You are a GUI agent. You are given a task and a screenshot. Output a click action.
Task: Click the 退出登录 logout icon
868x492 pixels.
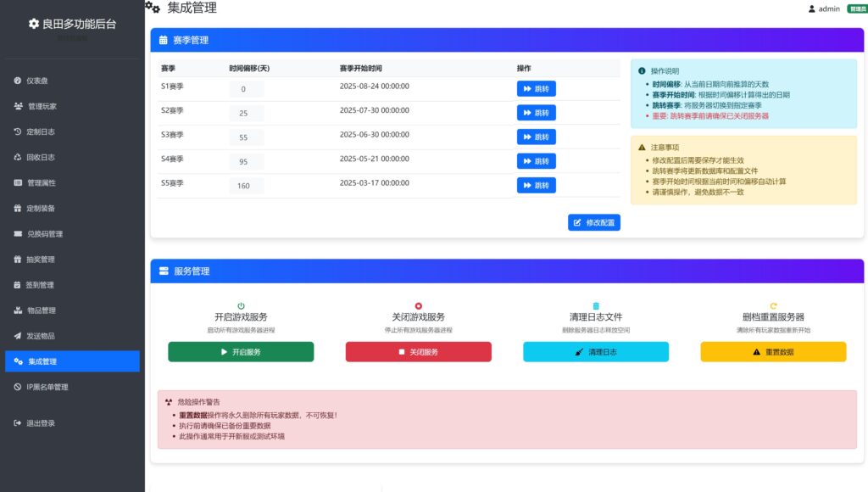coord(18,422)
